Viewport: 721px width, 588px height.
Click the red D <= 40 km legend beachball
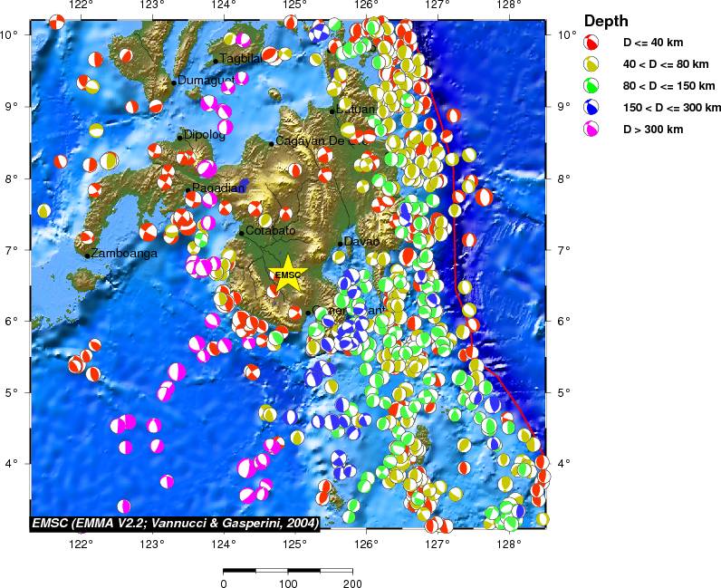click(591, 43)
